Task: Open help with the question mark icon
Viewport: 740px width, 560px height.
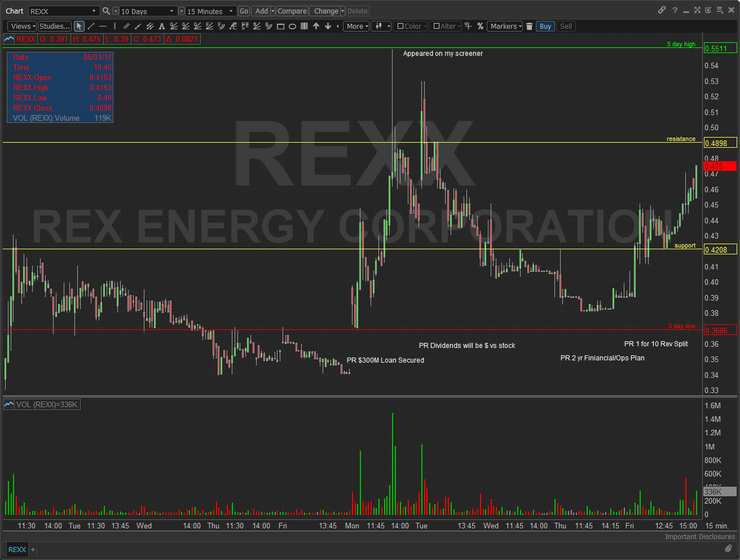Action: tap(675, 10)
